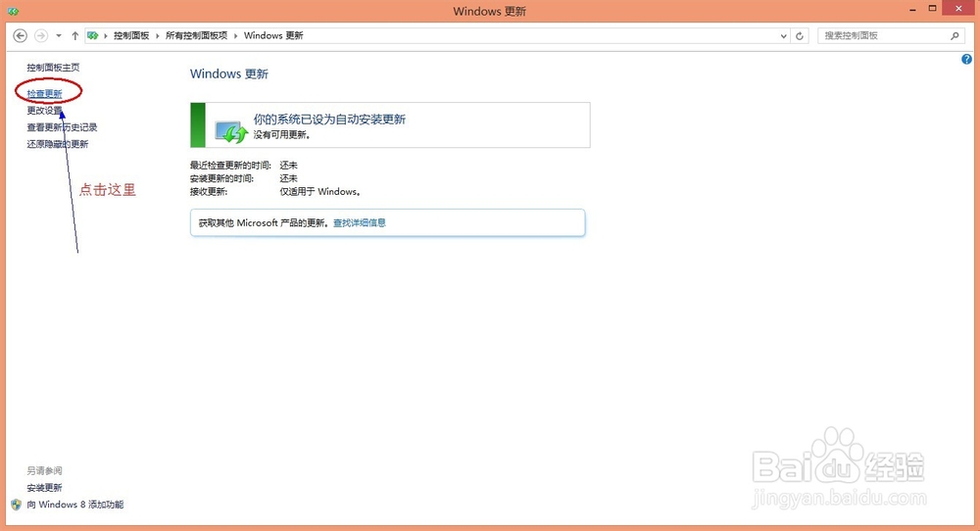980x531 pixels.
Task: Click 最近检查更新的时间 label
Action: coord(230,166)
